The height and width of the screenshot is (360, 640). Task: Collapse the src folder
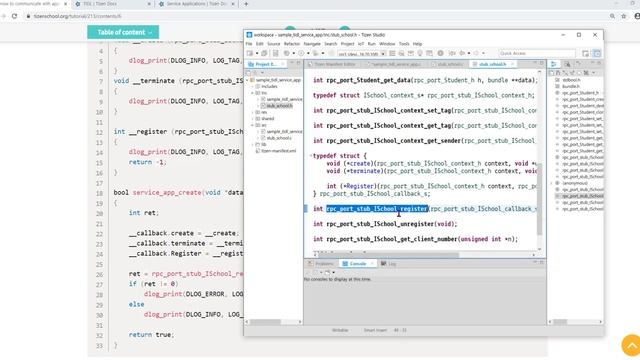point(253,125)
